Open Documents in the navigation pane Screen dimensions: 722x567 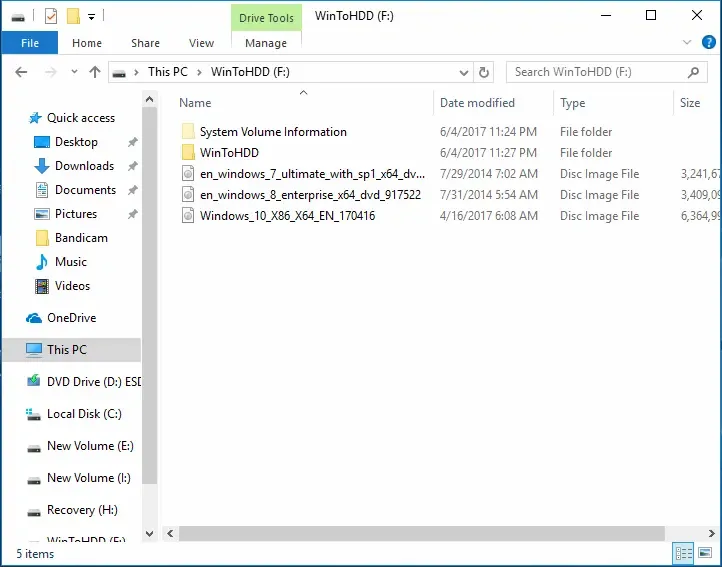[85, 190]
